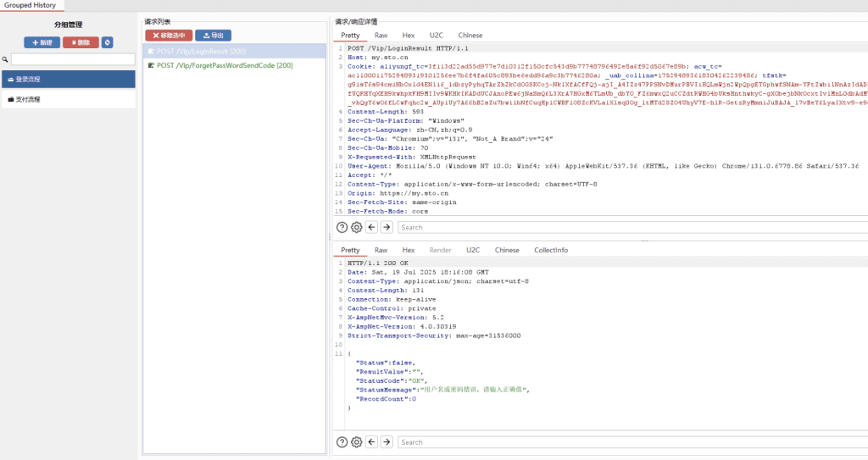868x460 pixels.
Task: Switch request viewer to Raw tab
Action: click(x=381, y=36)
